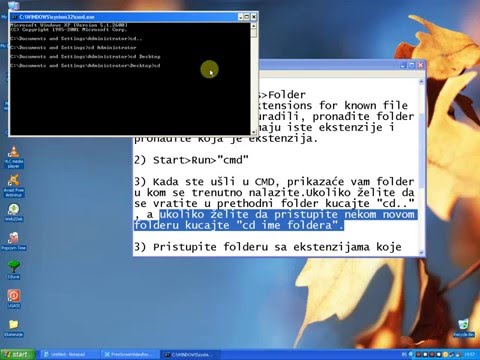Click the Microsoft Windows XP version line in cmd
Screen dimensions: 480x360
[69, 25]
